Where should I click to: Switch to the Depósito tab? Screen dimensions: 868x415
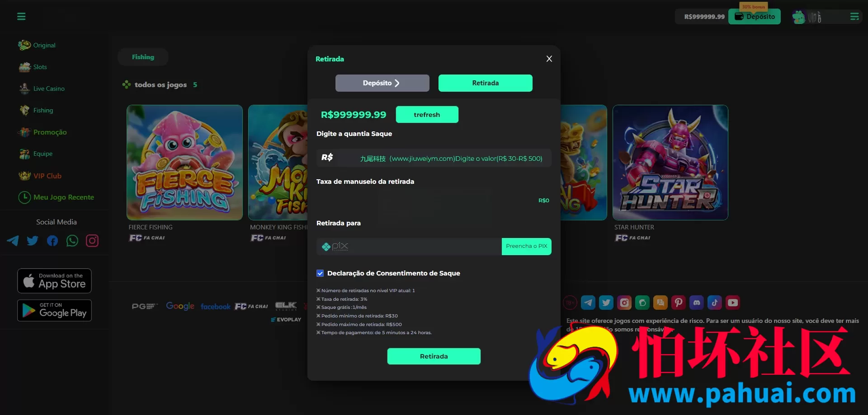pos(382,83)
